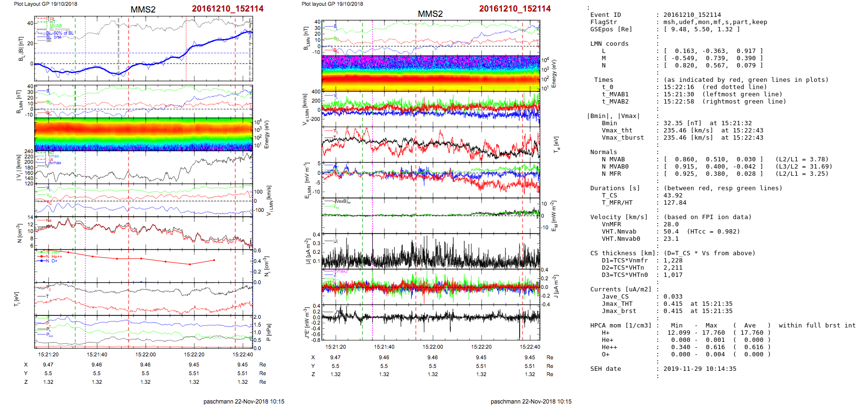Viewport: 868px width, 405px height.
Task: Click the He++ ion density legend entry
Action: pos(56,257)
